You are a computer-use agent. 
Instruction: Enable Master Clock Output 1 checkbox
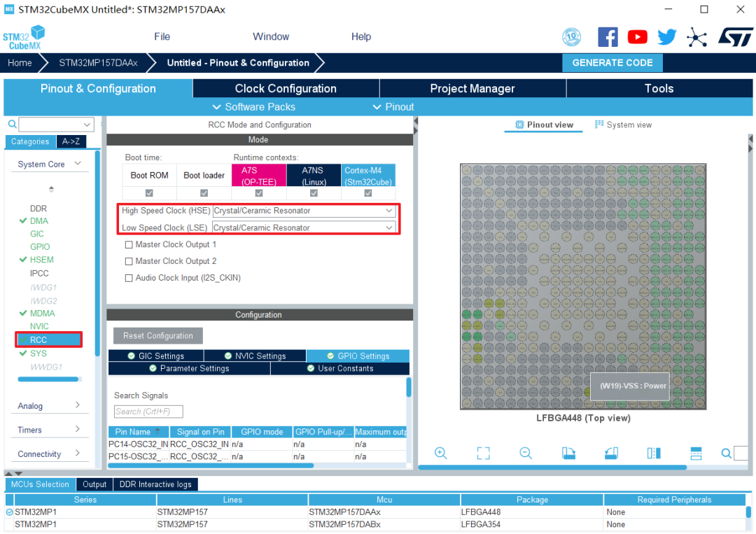[129, 245]
